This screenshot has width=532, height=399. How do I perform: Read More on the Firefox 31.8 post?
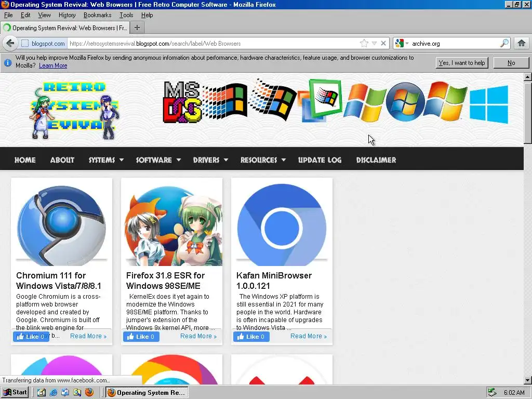(x=198, y=336)
